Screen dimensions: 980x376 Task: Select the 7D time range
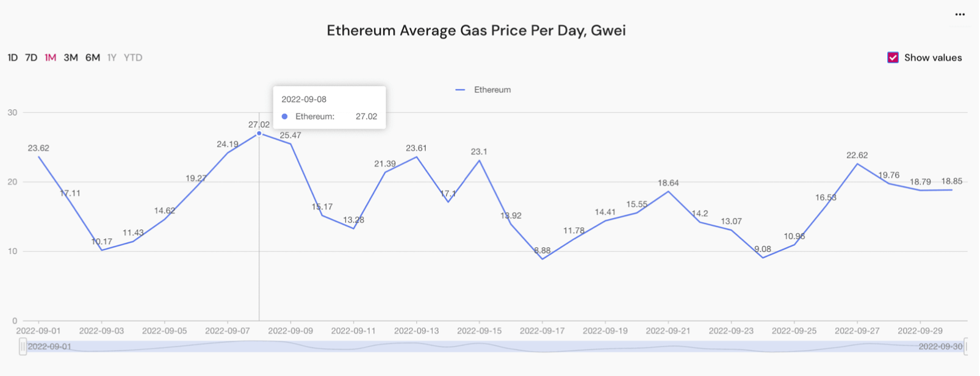[x=31, y=57]
